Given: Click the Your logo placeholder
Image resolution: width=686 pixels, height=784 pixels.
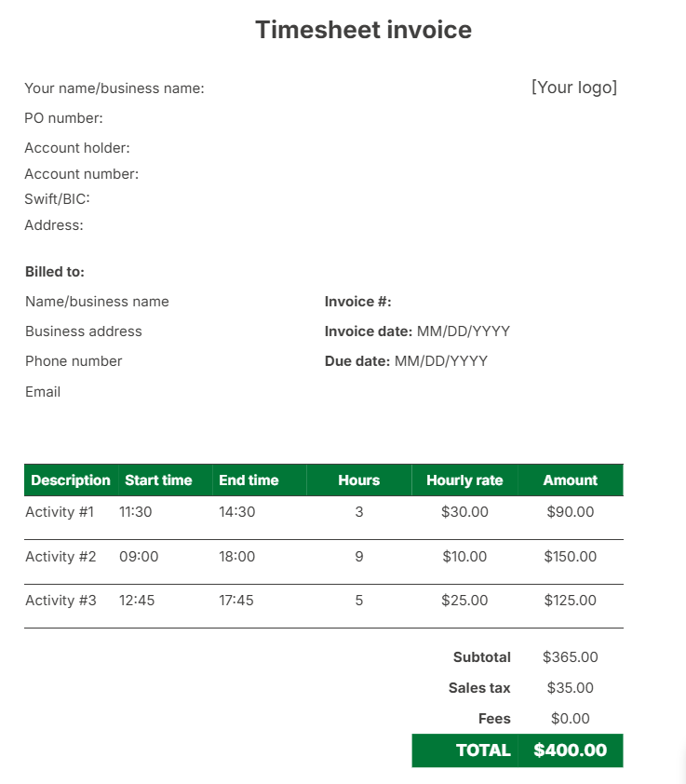Looking at the screenshot, I should point(573,88).
